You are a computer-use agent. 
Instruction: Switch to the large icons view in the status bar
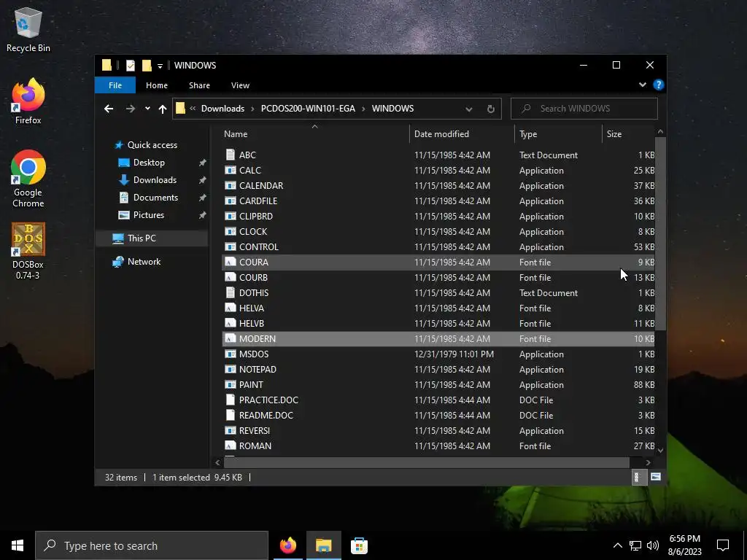(656, 477)
